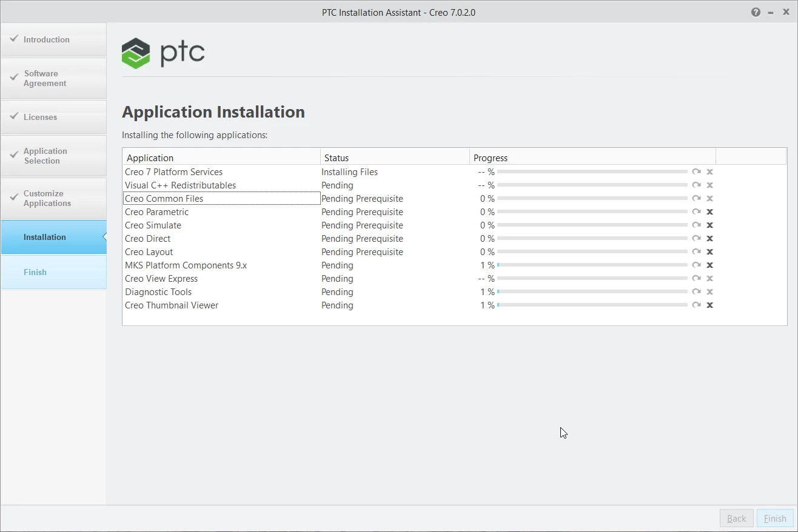The height and width of the screenshot is (532, 798).
Task: Open Software Agreement step
Action: 53,79
